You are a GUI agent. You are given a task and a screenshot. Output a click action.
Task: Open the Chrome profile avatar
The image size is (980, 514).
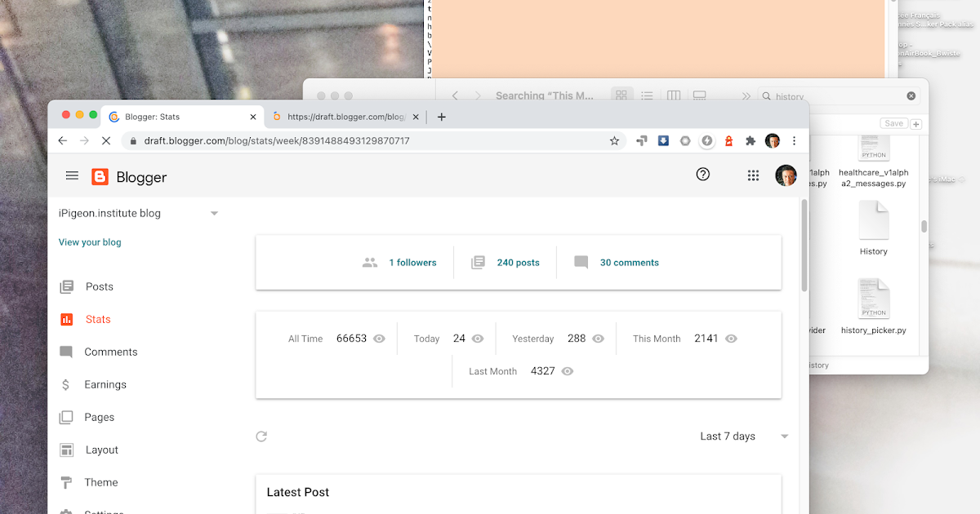coord(773,141)
